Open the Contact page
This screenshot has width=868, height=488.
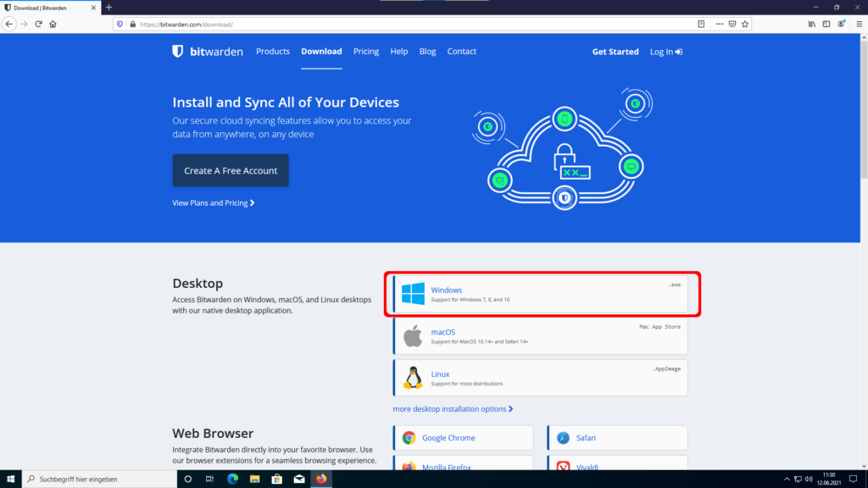[x=462, y=52]
